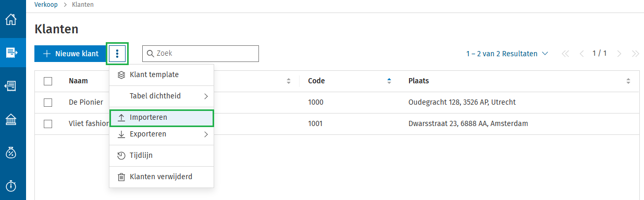Follow the Verkoop breadcrumb link
This screenshot has width=644, height=200.
click(46, 5)
